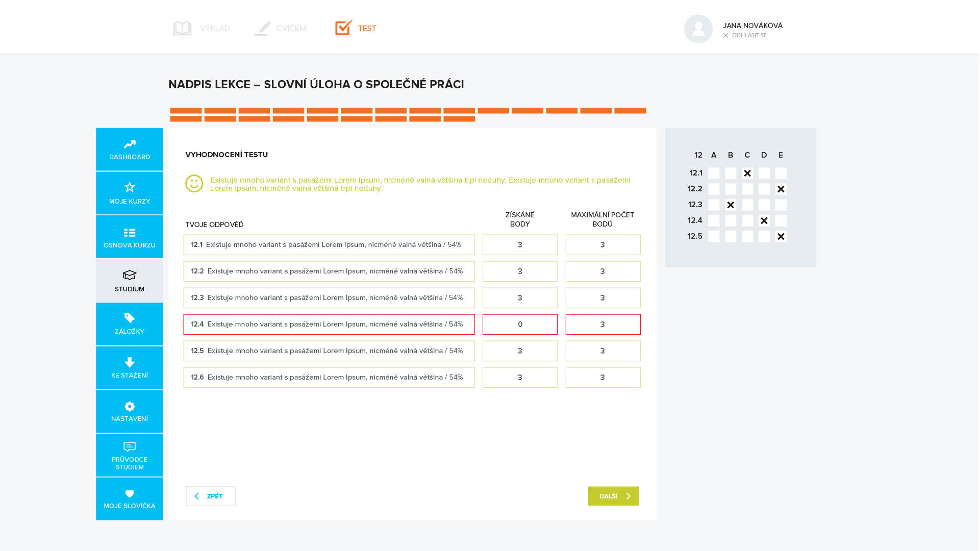The height and width of the screenshot is (551, 980).
Task: Click the Tvoje odpověď column header
Action: (x=214, y=224)
